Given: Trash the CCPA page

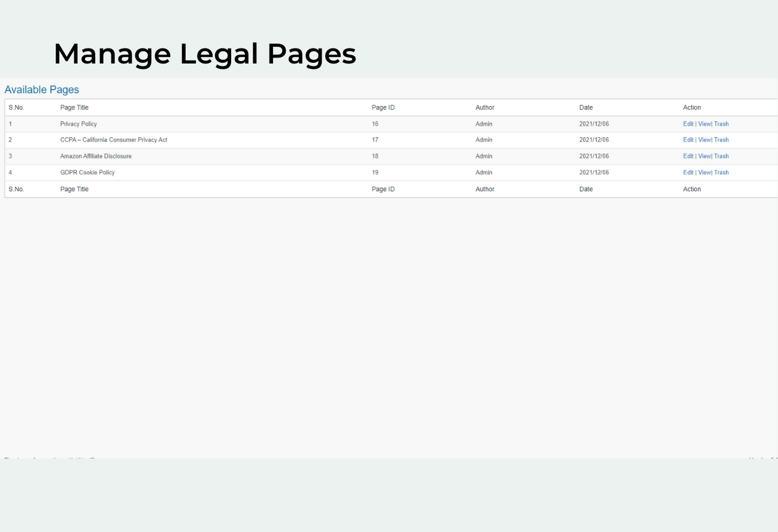Looking at the screenshot, I should (x=721, y=140).
